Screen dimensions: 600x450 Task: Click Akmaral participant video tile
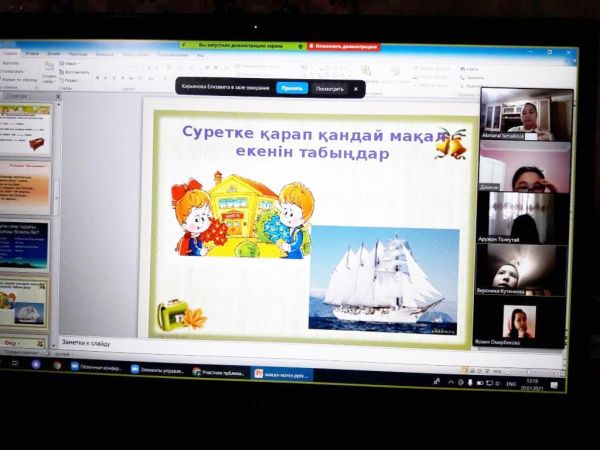(527, 114)
